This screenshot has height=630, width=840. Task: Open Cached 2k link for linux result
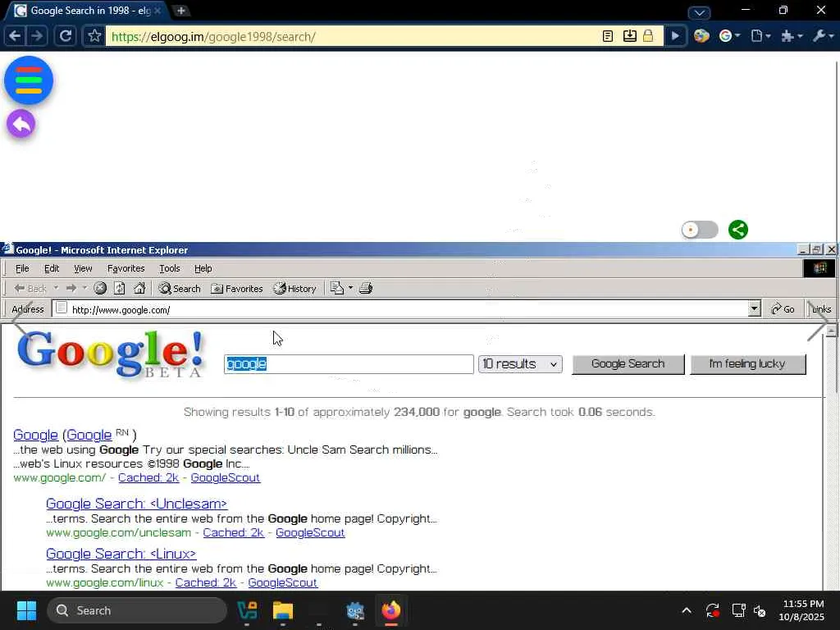pos(206,582)
